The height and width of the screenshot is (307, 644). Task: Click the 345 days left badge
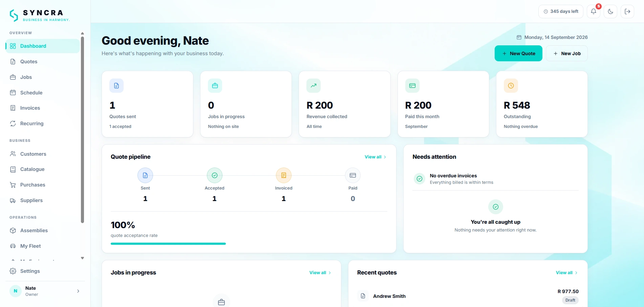pos(561,12)
